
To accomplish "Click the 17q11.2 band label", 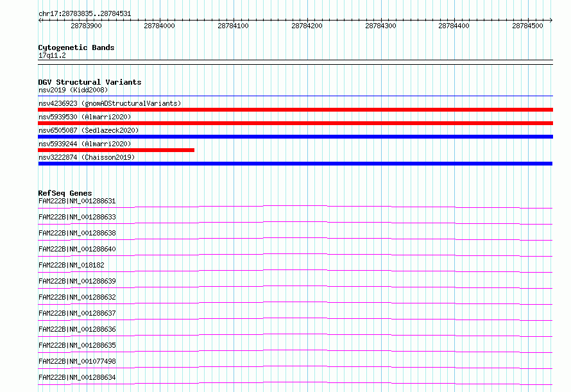I will coord(52,55).
